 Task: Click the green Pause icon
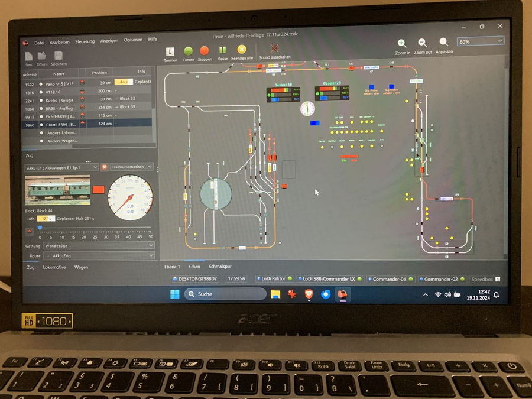(223, 50)
